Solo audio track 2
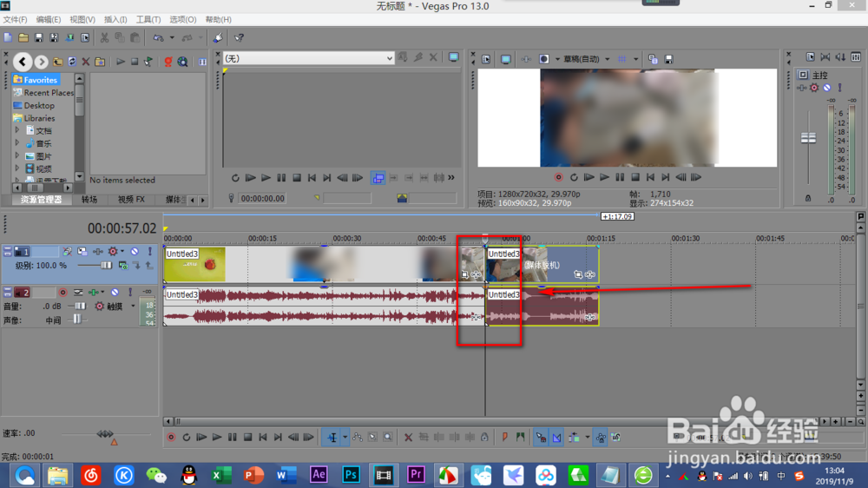This screenshot has width=868, height=488. 129,292
